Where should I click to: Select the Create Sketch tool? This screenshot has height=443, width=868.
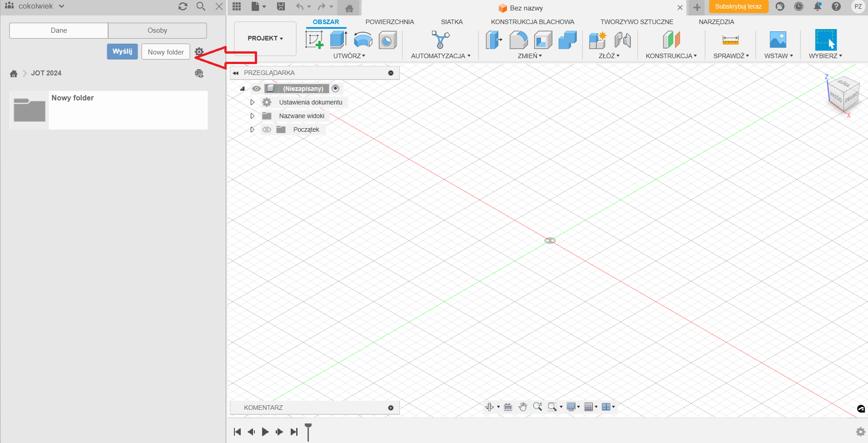click(314, 40)
